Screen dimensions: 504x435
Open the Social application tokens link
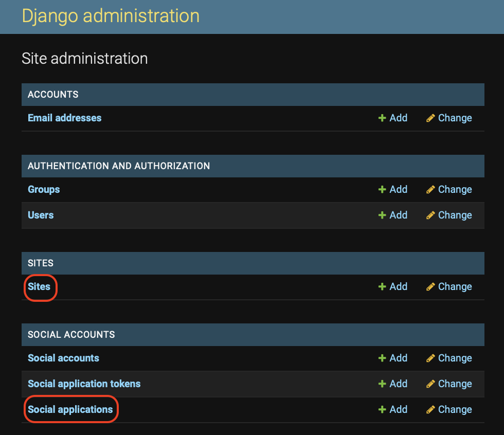(x=84, y=384)
